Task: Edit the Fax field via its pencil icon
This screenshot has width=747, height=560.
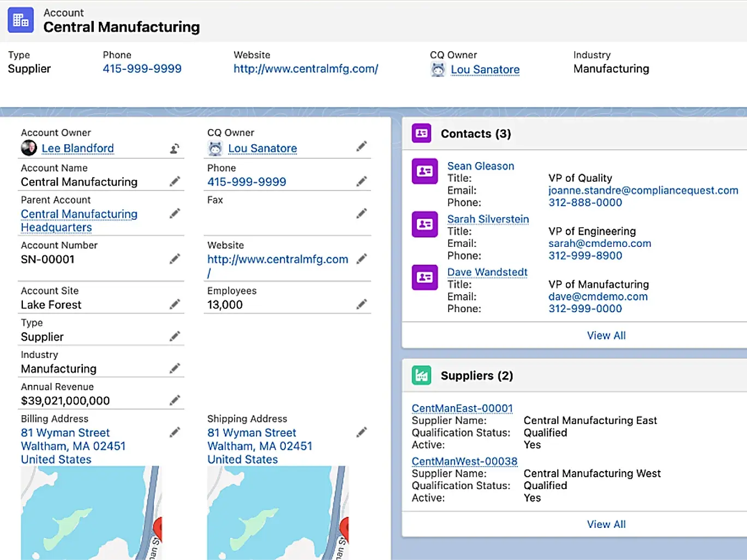Action: tap(361, 213)
